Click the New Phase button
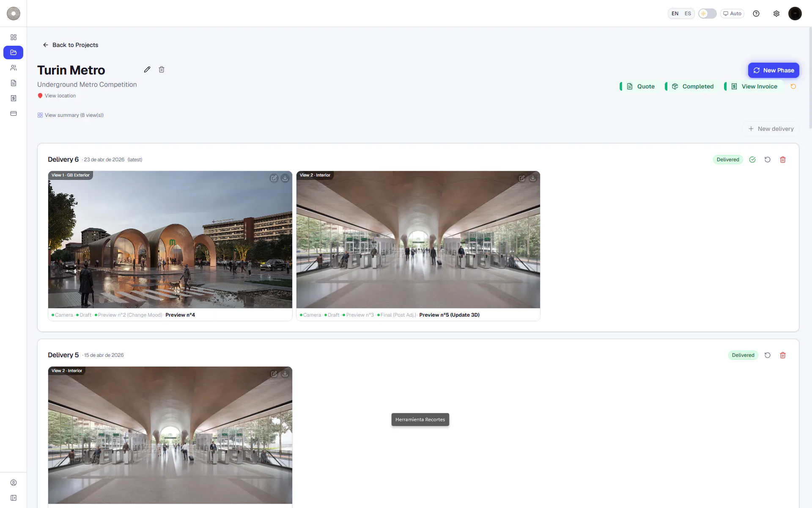This screenshot has width=812, height=508. pyautogui.click(x=774, y=70)
